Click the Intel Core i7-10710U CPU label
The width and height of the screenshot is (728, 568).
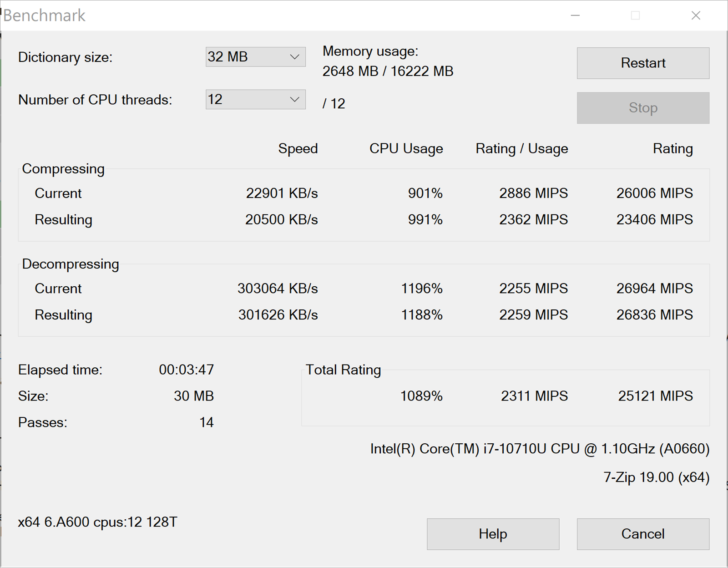[x=540, y=449]
